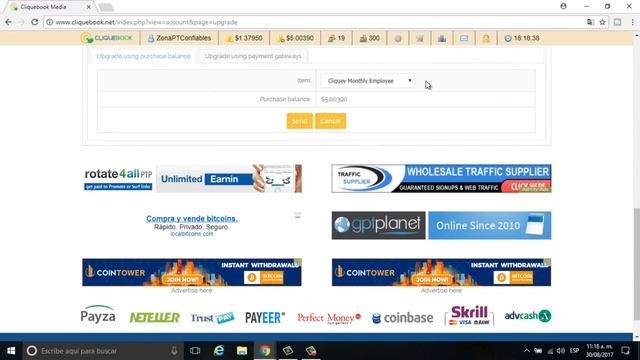Click the localbitcoins.com ad URL
640x360 pixels.
click(192, 234)
